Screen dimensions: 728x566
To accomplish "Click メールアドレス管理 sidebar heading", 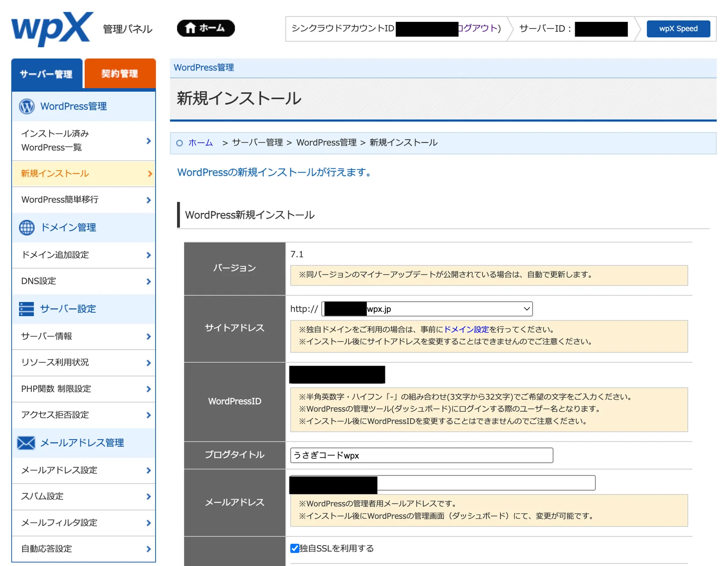I will 84,443.
